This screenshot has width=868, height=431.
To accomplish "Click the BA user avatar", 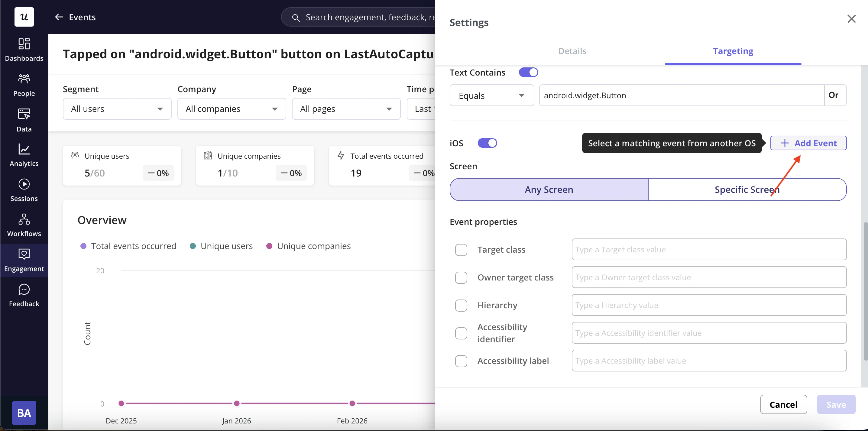I will (x=24, y=413).
